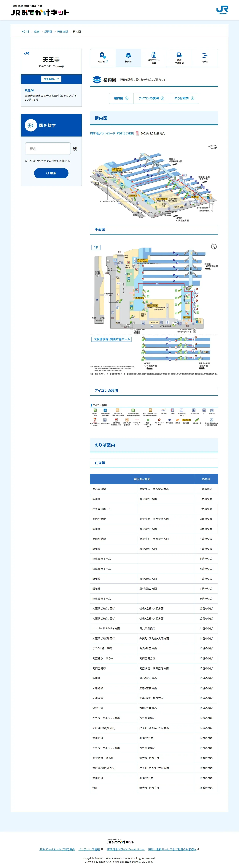Click the 高田・五条方面 cell
The image size is (239, 868).
pyautogui.click(x=165, y=708)
